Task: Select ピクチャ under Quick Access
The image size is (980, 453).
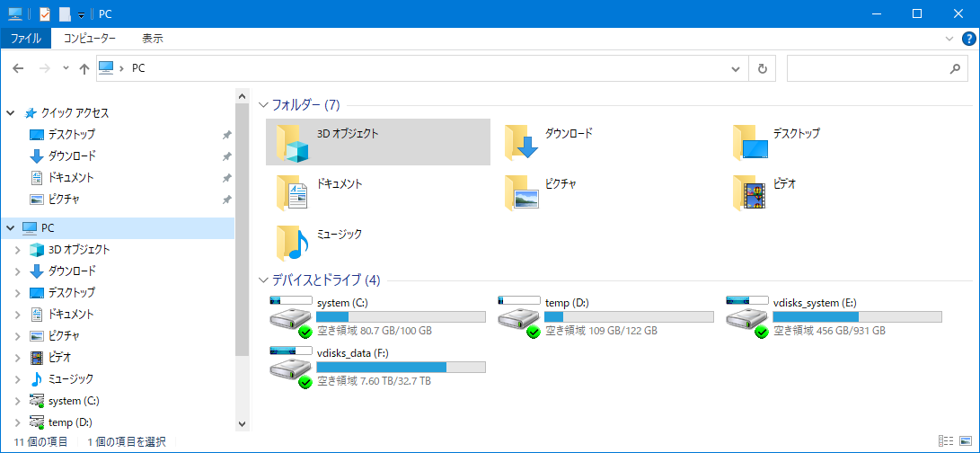Action: [x=64, y=199]
